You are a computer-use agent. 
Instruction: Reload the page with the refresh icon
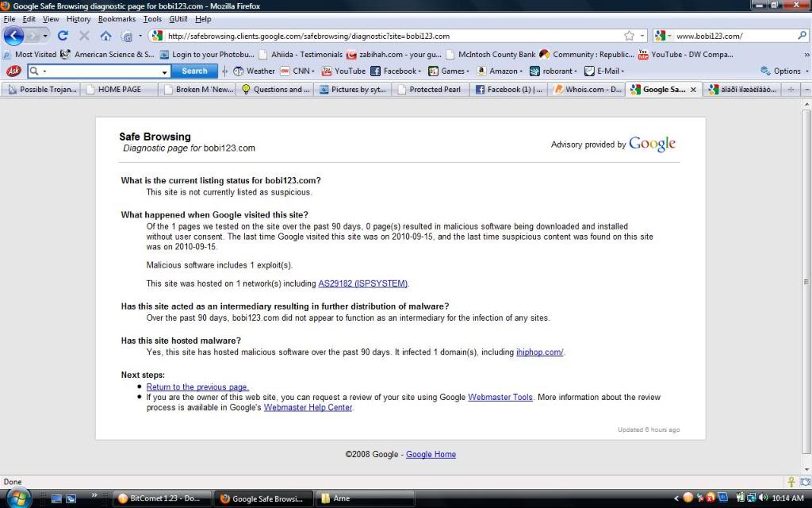[x=63, y=36]
